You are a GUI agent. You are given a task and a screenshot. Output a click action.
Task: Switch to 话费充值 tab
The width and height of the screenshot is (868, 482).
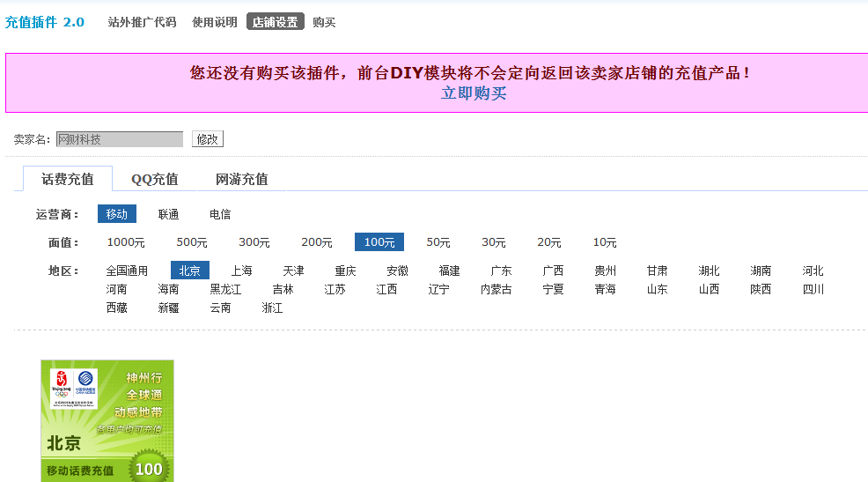68,179
